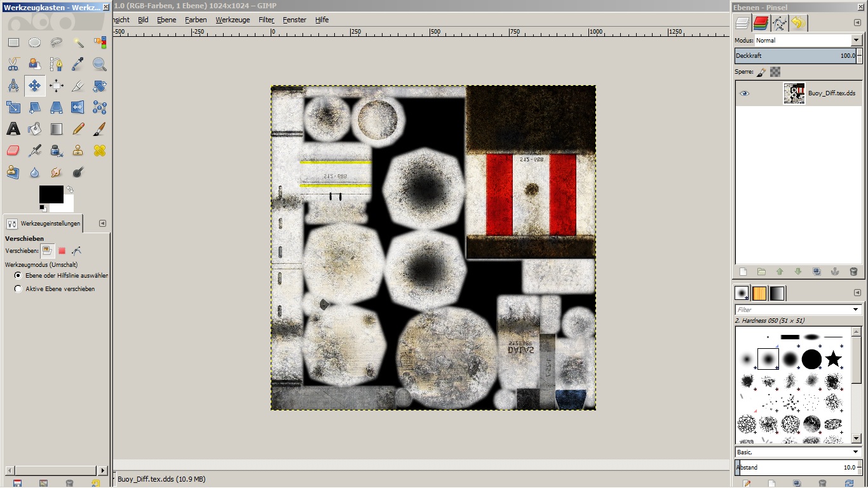Screen dimensions: 868x488
Task: Open the brush category 'Basic,' dropdown
Action: point(855,452)
